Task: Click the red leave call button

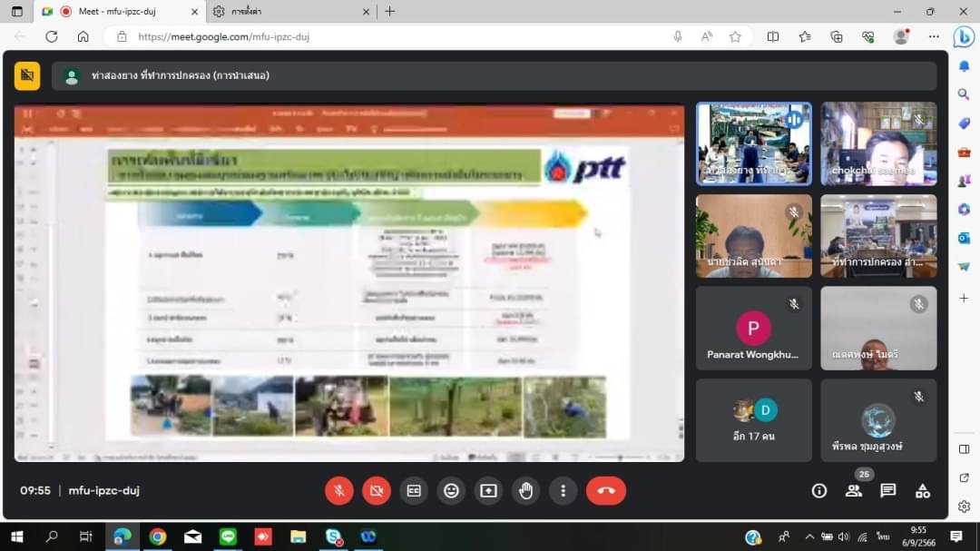Action: coord(606,491)
